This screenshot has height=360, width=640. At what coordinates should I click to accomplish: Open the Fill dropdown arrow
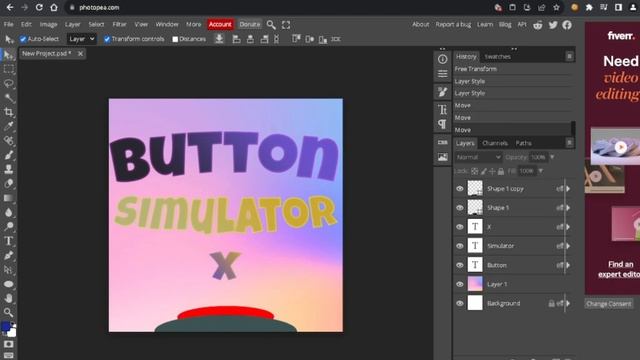541,171
